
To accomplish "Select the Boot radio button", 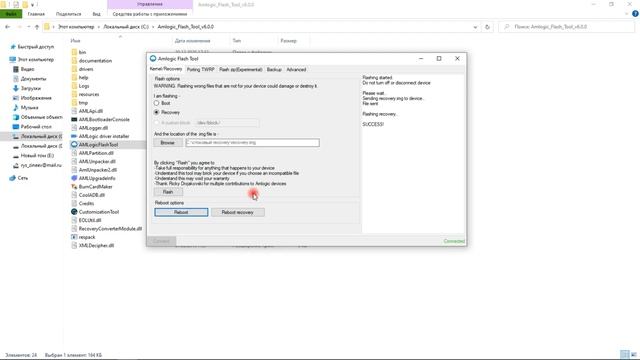I will pyautogui.click(x=157, y=103).
